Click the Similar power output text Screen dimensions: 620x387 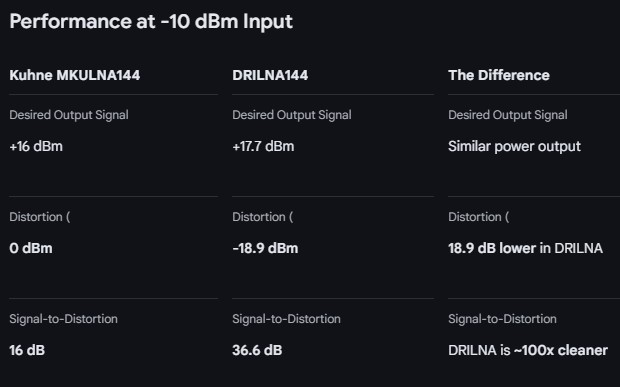point(514,147)
